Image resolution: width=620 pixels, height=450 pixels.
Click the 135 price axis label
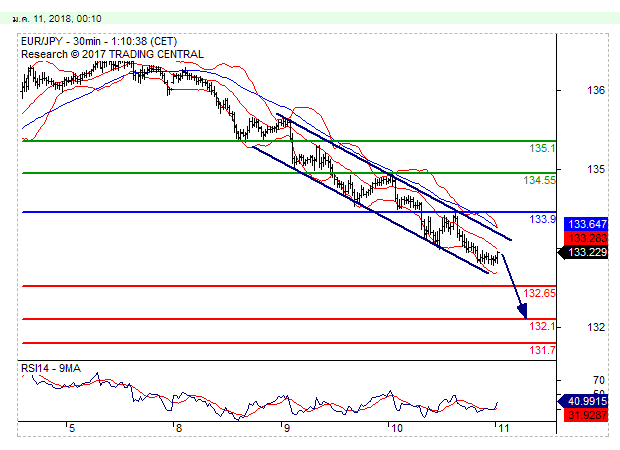[x=596, y=169]
